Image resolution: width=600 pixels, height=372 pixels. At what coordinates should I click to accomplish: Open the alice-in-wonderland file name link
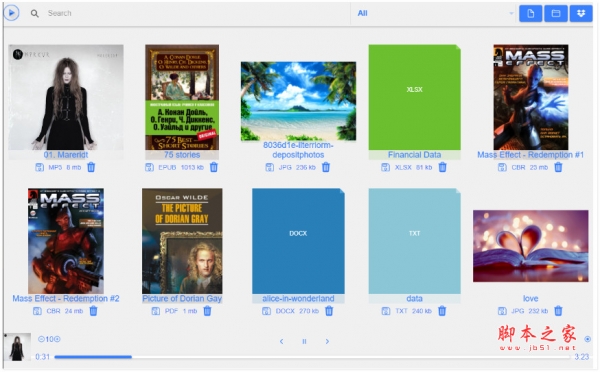coord(298,299)
